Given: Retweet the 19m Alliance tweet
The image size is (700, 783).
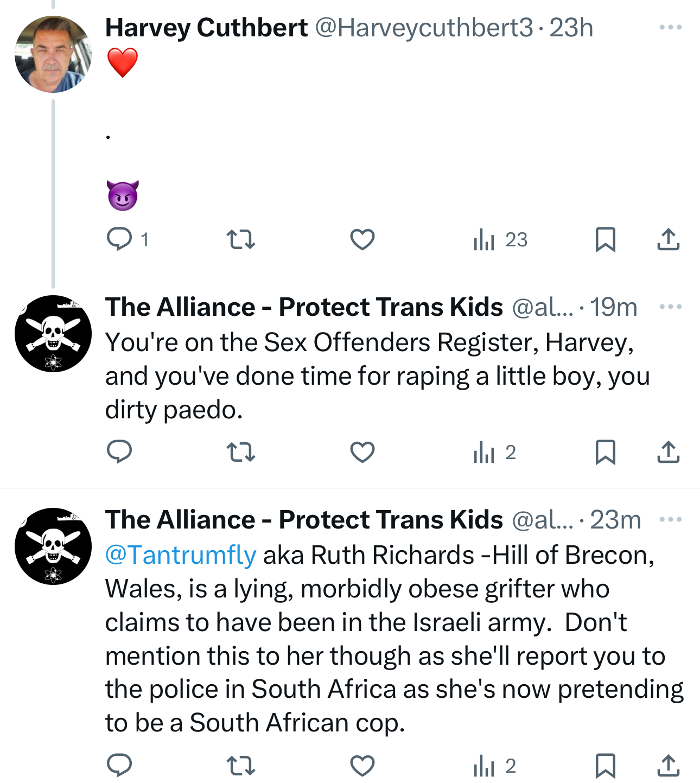Looking at the screenshot, I should [240, 452].
